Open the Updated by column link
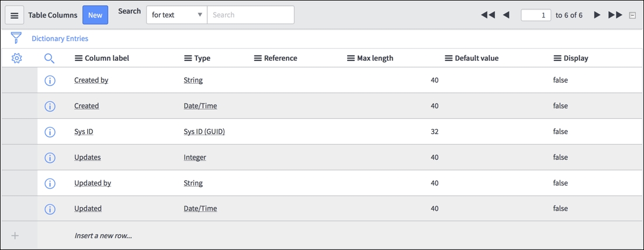This screenshot has height=250, width=644. (93, 183)
